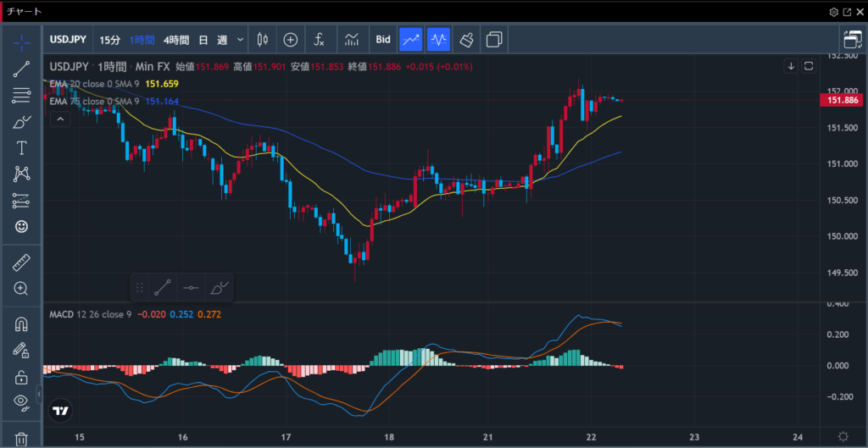Hide all drawings with eye icon
This screenshot has height=448, width=868.
[21, 401]
